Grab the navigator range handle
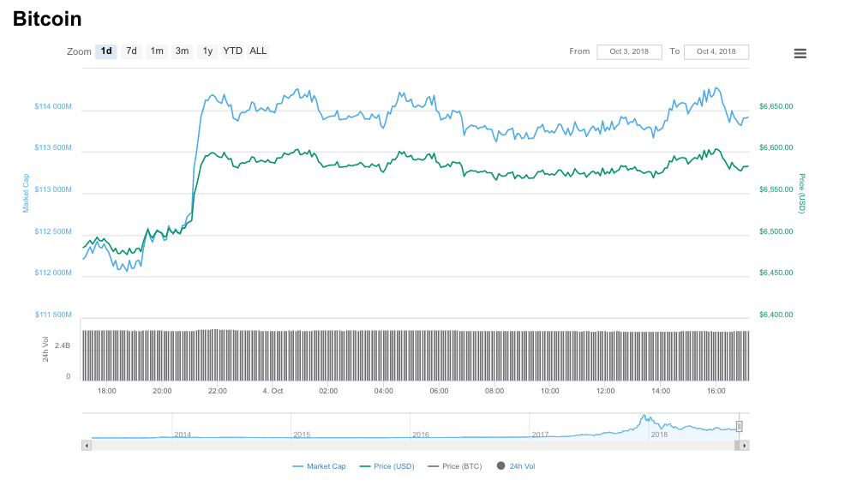This screenshot has width=845, height=504. (739, 426)
